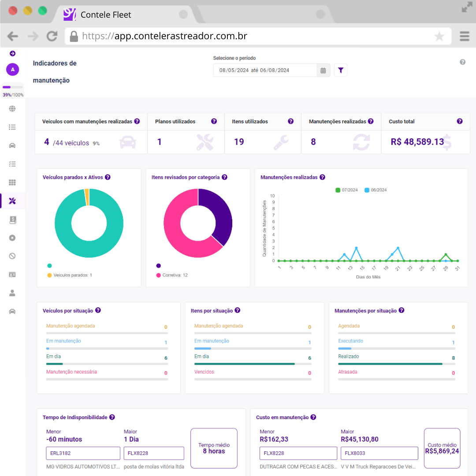Click the period date range input field
Image resolution: width=476 pixels, height=476 pixels.
pos(264,70)
